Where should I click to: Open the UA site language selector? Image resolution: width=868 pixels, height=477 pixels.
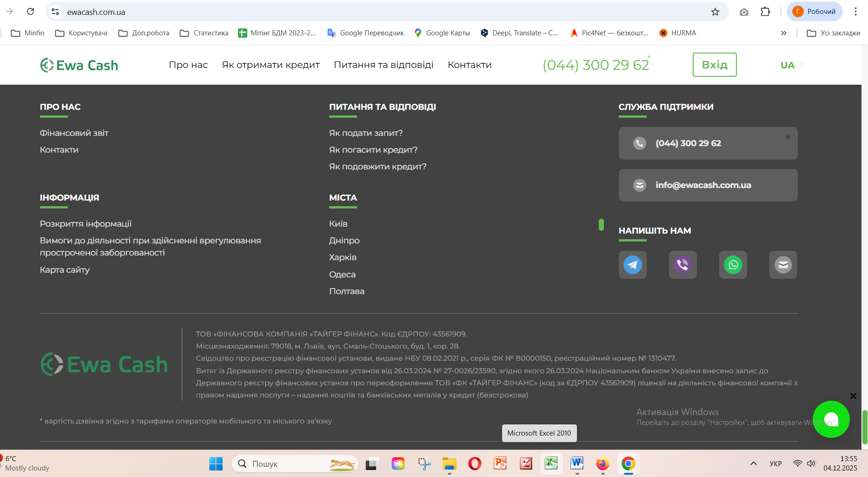(791, 65)
